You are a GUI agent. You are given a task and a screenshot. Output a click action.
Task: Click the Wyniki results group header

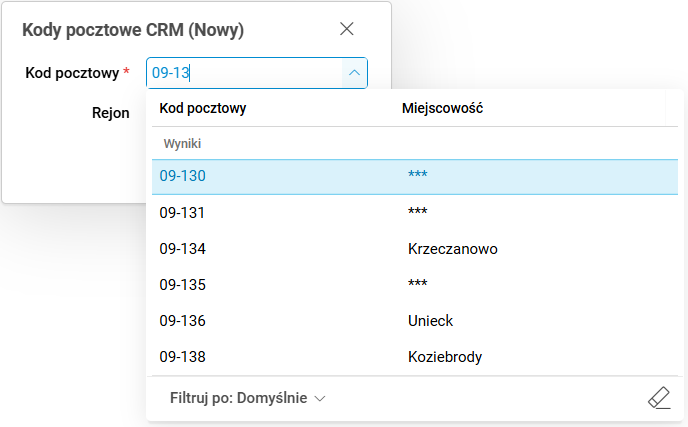point(183,144)
